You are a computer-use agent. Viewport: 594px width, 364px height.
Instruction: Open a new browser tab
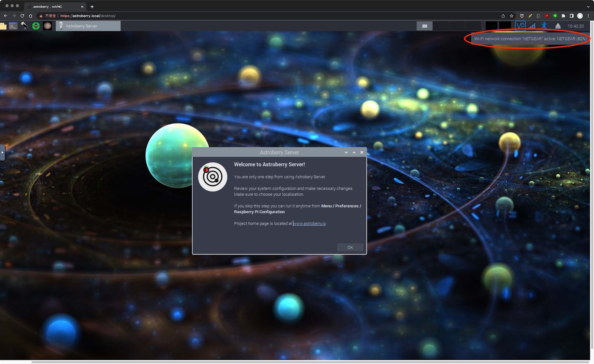(92, 7)
